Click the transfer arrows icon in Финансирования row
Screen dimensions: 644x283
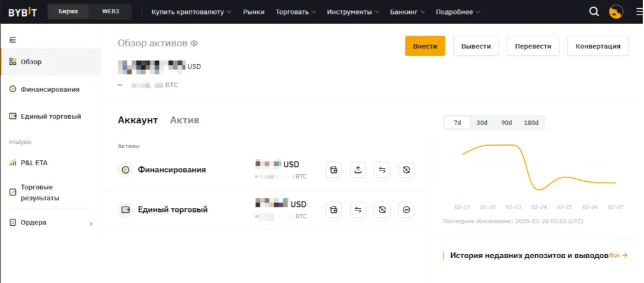coord(382,170)
